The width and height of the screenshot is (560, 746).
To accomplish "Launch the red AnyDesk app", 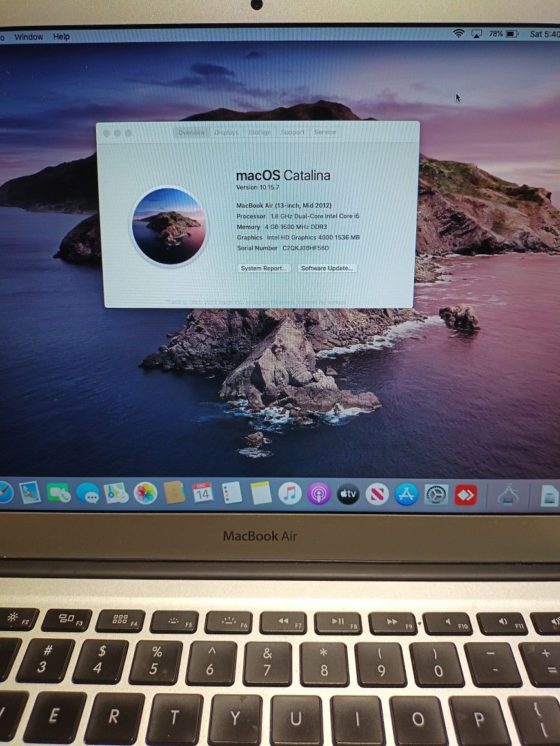I will pyautogui.click(x=465, y=495).
